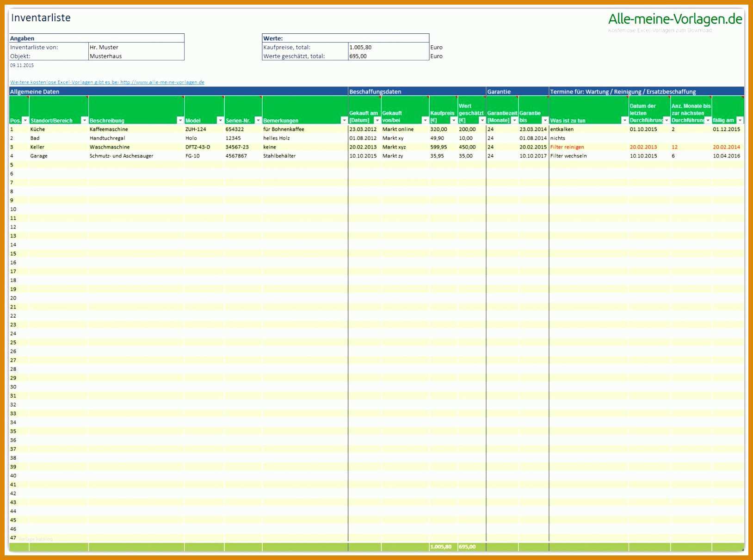Click model cell 'ZUH-124'
This screenshot has height=560, width=753.
pos(204,129)
